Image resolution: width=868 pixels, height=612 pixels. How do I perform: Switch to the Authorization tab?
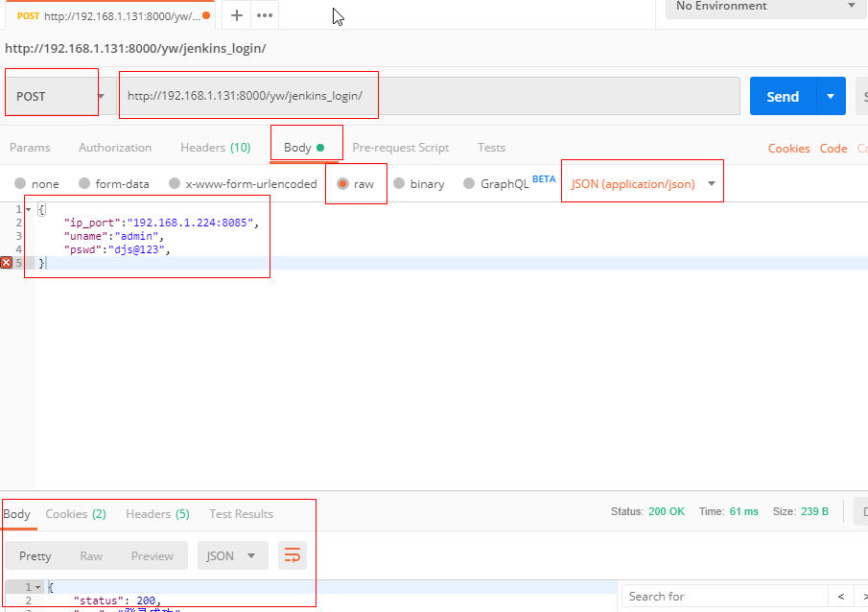tap(115, 148)
